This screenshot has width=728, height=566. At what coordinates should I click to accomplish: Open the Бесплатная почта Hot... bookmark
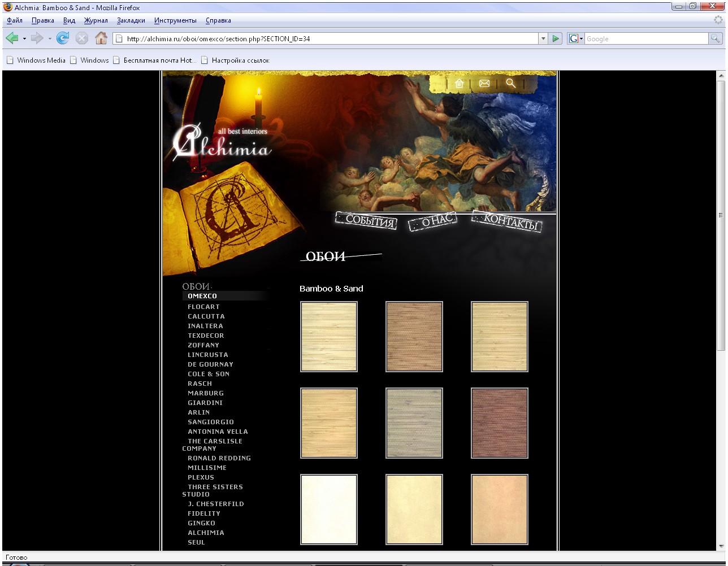click(154, 60)
